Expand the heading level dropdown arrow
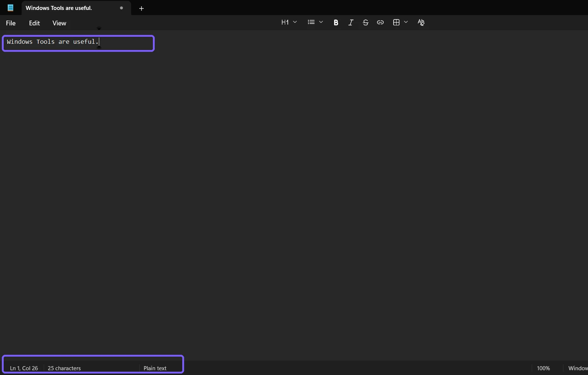The height and width of the screenshot is (375, 588). (x=295, y=22)
